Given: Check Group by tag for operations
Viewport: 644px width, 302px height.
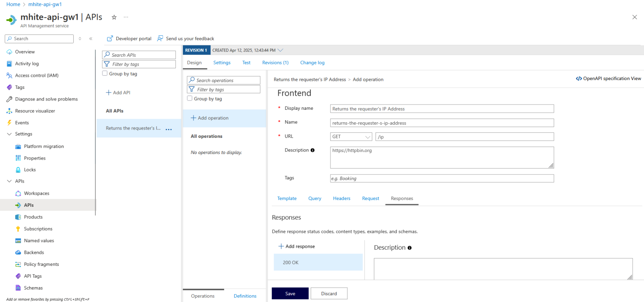Looking at the screenshot, I should (x=190, y=99).
